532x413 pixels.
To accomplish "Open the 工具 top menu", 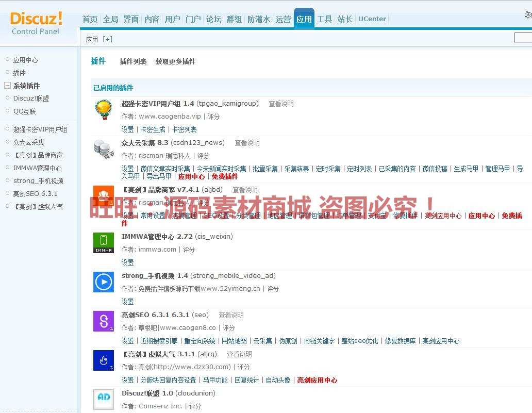I will 324,19.
